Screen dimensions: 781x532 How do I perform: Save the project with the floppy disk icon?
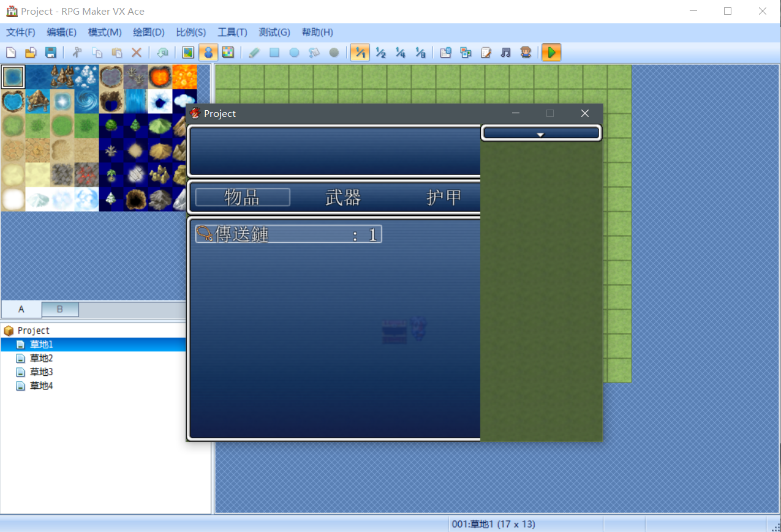pos(51,53)
